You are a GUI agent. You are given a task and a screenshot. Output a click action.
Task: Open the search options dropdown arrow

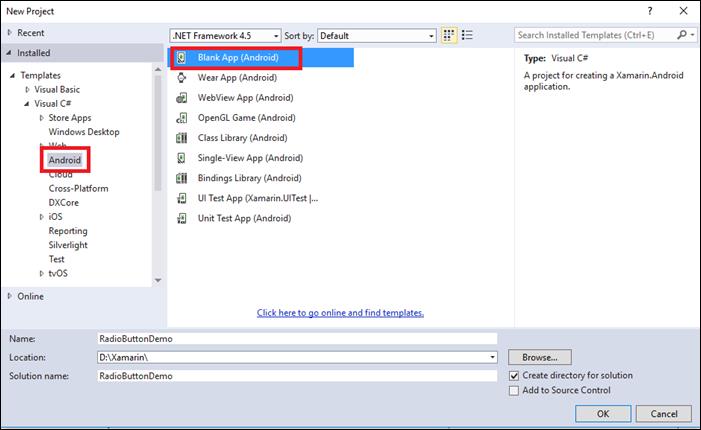pos(693,35)
